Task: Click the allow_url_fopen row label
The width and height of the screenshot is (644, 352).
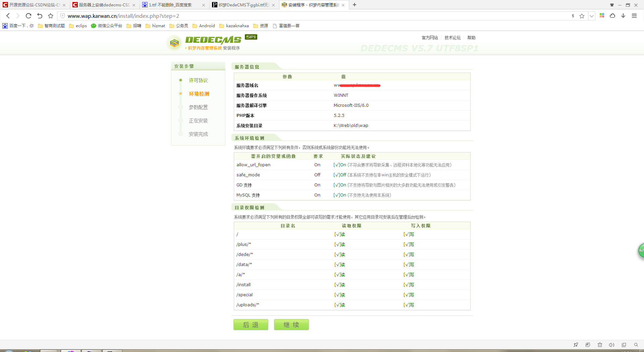Action: point(253,165)
